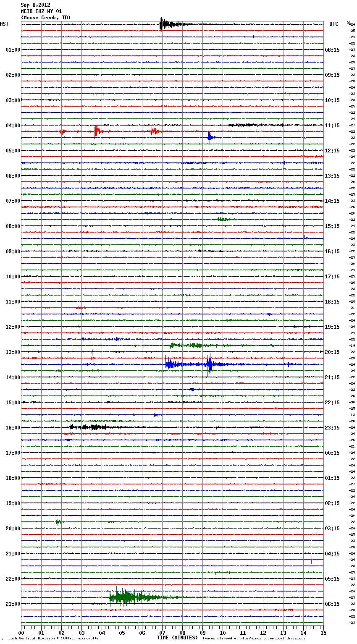The image size is (357, 644).
Task: Click the 14:00 MST hour label
Action: point(13,377)
